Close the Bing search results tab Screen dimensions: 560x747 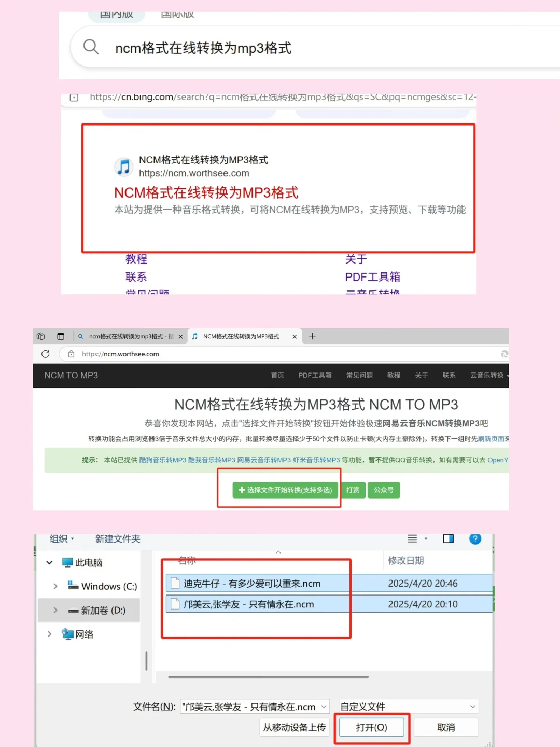180,337
